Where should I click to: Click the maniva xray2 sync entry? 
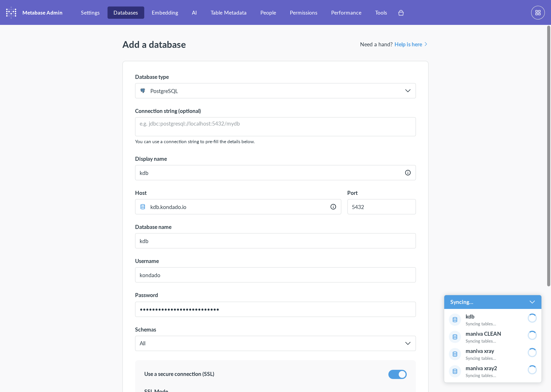[x=493, y=372]
